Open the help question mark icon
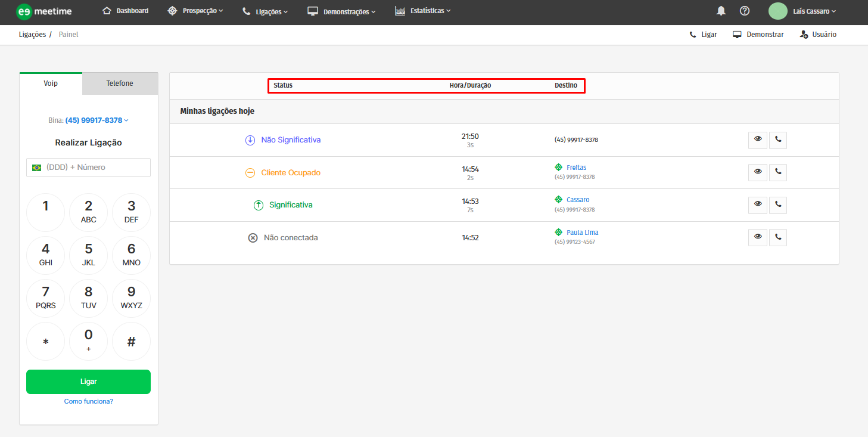 745,11
